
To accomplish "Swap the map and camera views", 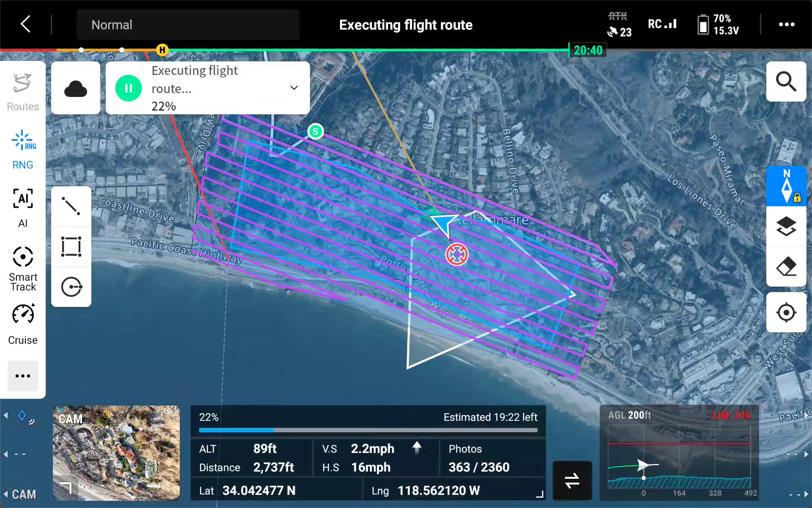I will pos(572,480).
